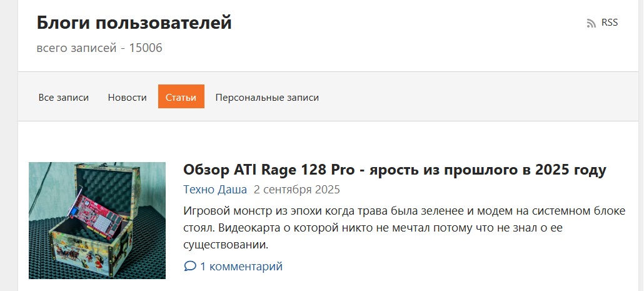Click the comment bubble icon
This screenshot has height=291, width=644.
189,266
